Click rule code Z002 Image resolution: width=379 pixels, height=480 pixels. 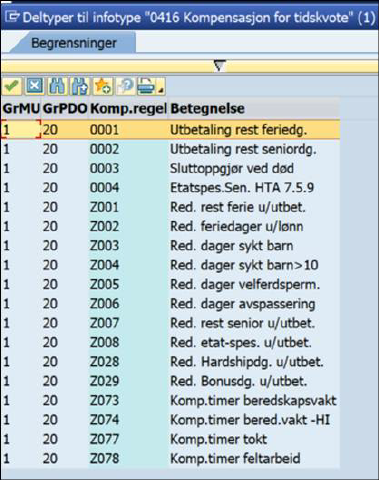point(104,226)
